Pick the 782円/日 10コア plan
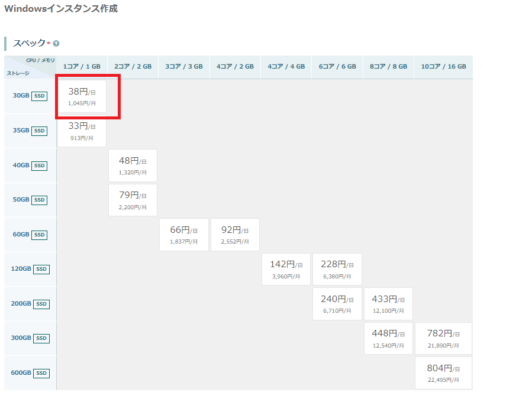Image resolution: width=532 pixels, height=399 pixels. coord(443,338)
